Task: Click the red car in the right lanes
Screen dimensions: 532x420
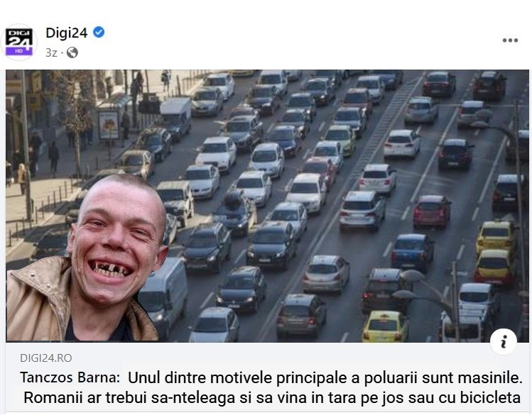Action: point(432,211)
